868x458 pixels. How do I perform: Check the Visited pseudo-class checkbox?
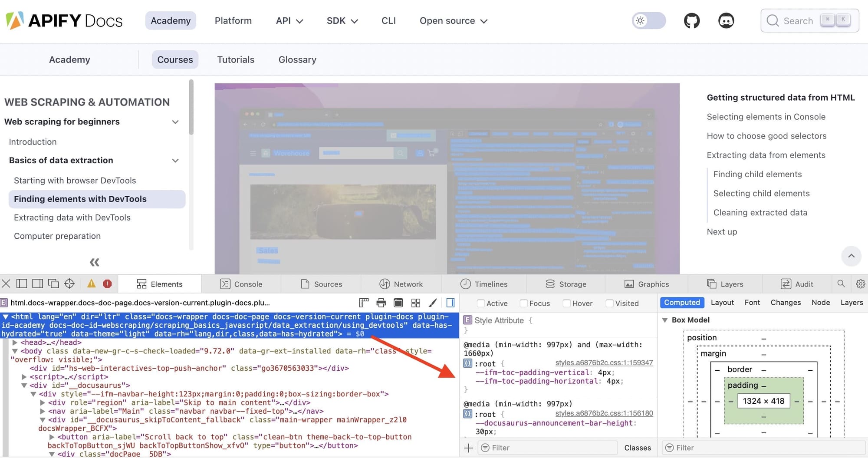[x=609, y=303]
